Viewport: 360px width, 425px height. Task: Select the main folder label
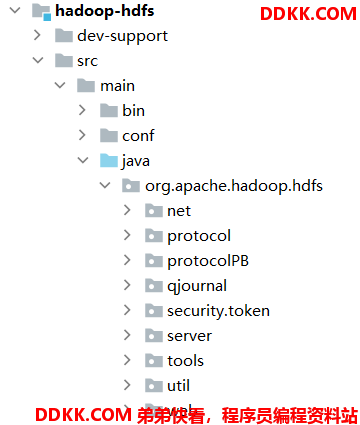pyautogui.click(x=118, y=86)
